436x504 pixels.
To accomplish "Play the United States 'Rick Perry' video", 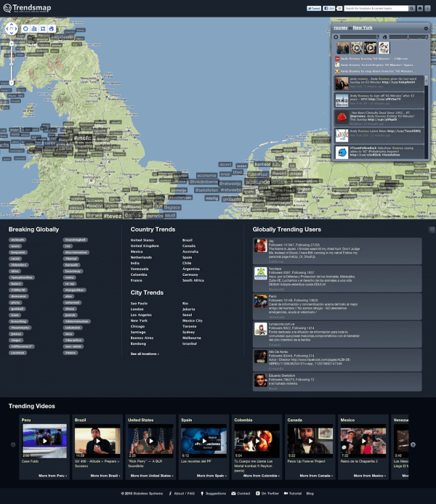I will (151, 441).
